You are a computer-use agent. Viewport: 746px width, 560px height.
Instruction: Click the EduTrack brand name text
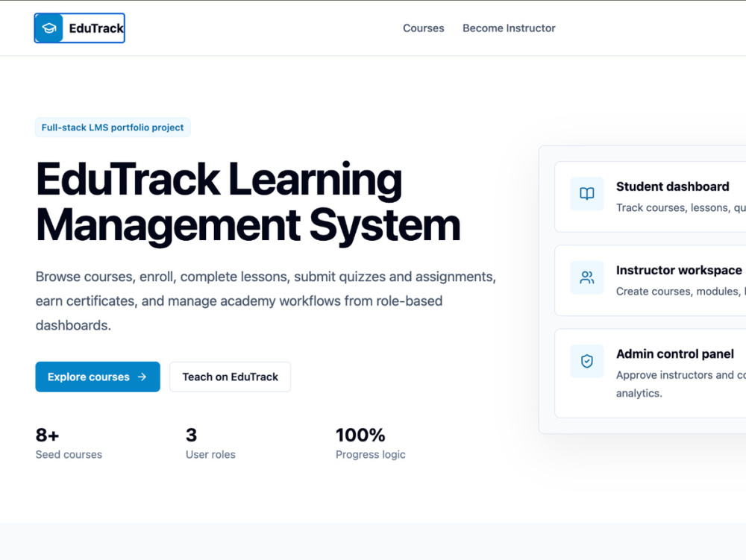tap(96, 28)
